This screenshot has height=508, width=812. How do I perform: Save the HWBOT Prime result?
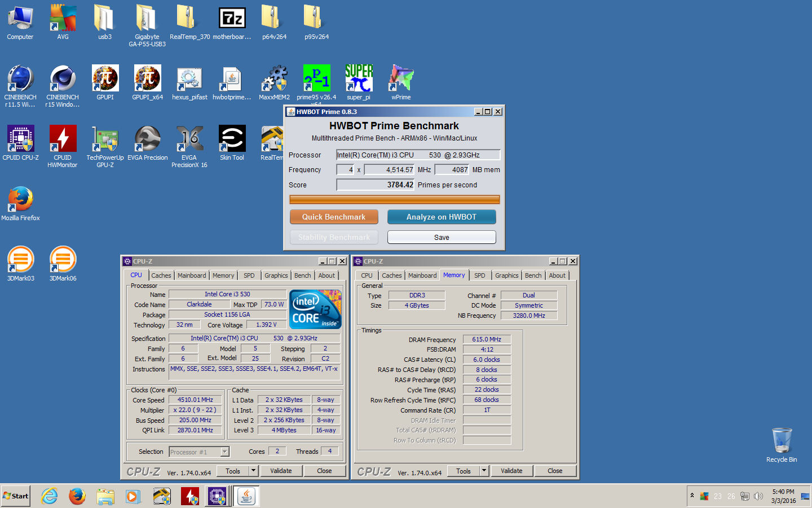(x=442, y=237)
